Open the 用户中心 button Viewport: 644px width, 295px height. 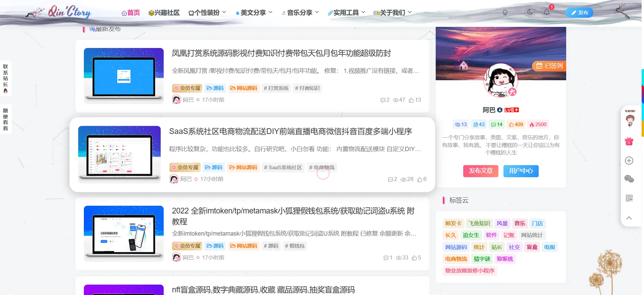(521, 171)
